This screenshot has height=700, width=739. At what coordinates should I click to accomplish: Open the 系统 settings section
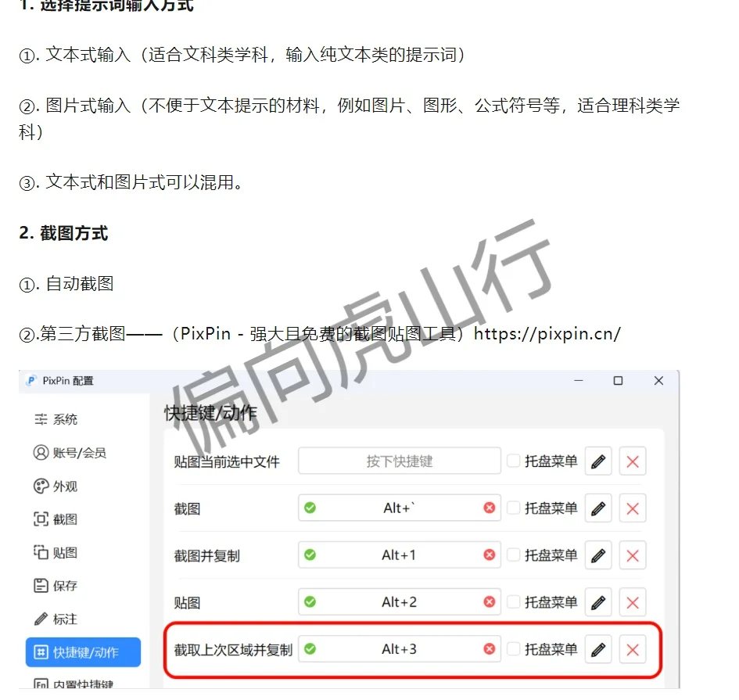point(59,419)
